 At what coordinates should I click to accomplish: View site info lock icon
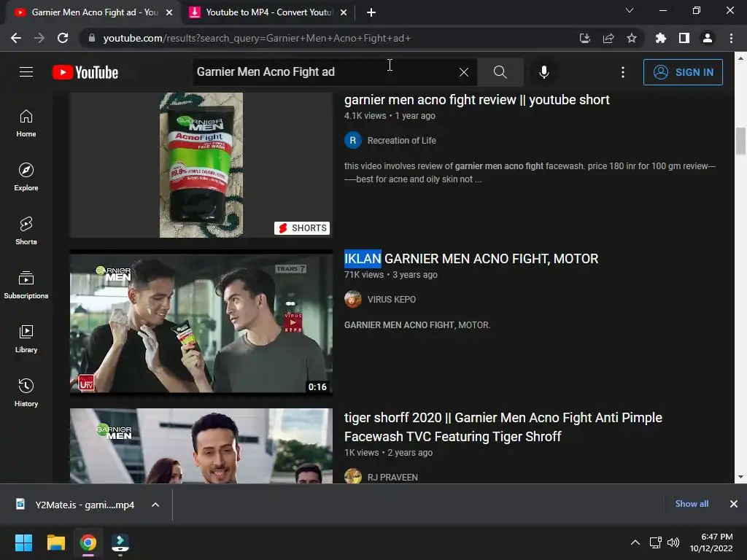(x=92, y=38)
